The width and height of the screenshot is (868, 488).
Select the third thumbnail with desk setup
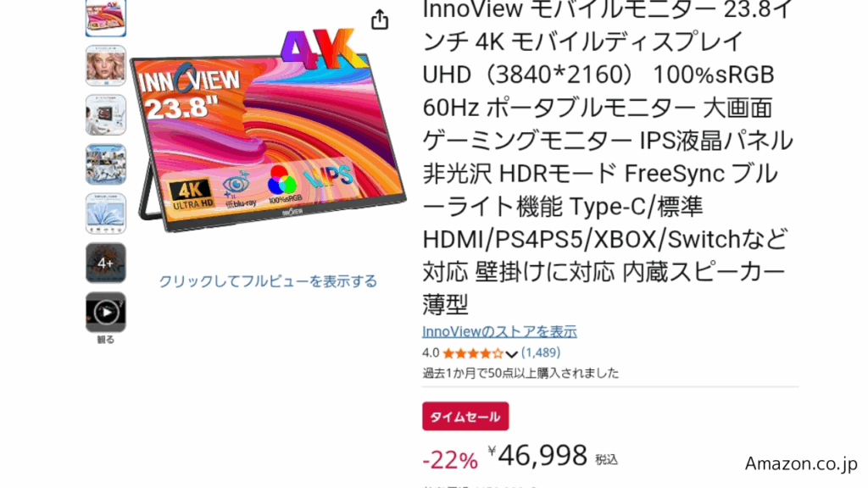(x=106, y=115)
